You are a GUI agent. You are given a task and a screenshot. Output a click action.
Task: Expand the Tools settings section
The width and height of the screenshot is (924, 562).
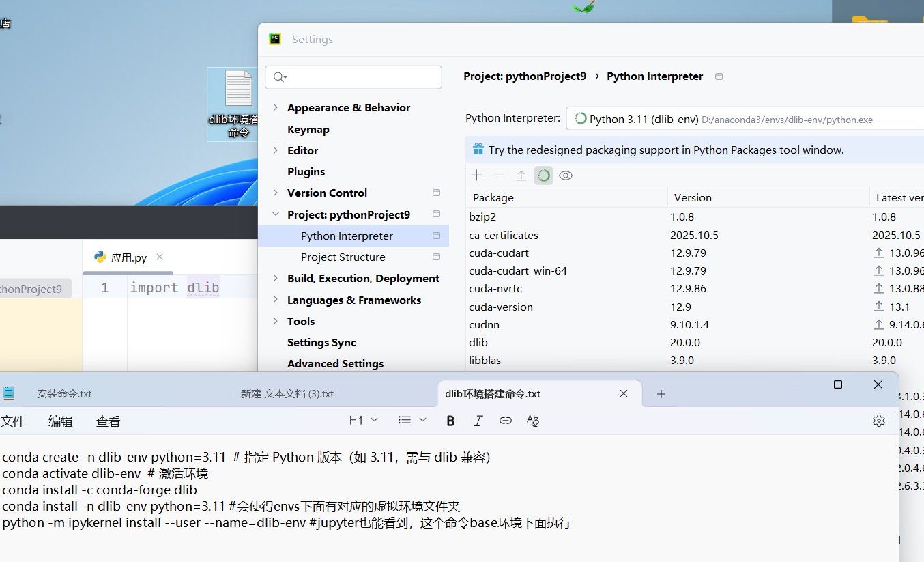276,321
